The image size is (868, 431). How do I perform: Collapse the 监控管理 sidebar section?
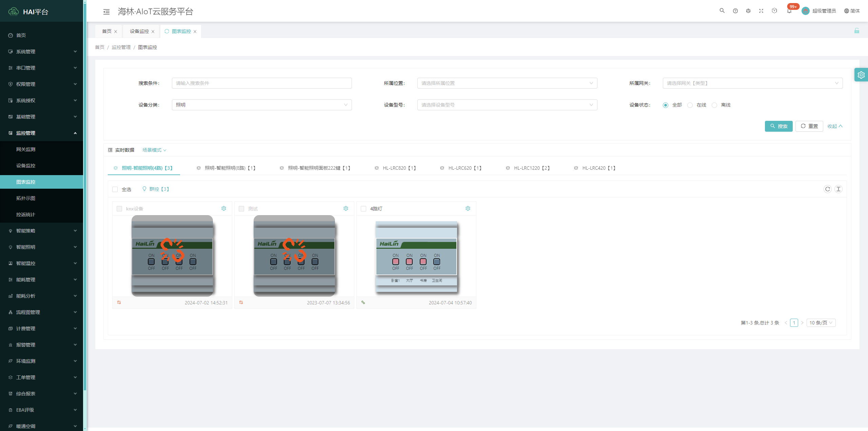click(41, 133)
